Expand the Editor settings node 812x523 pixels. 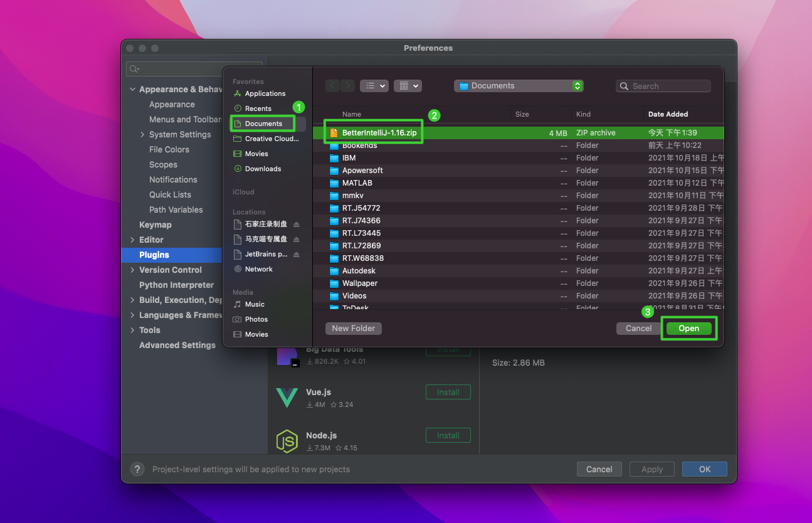(x=132, y=240)
